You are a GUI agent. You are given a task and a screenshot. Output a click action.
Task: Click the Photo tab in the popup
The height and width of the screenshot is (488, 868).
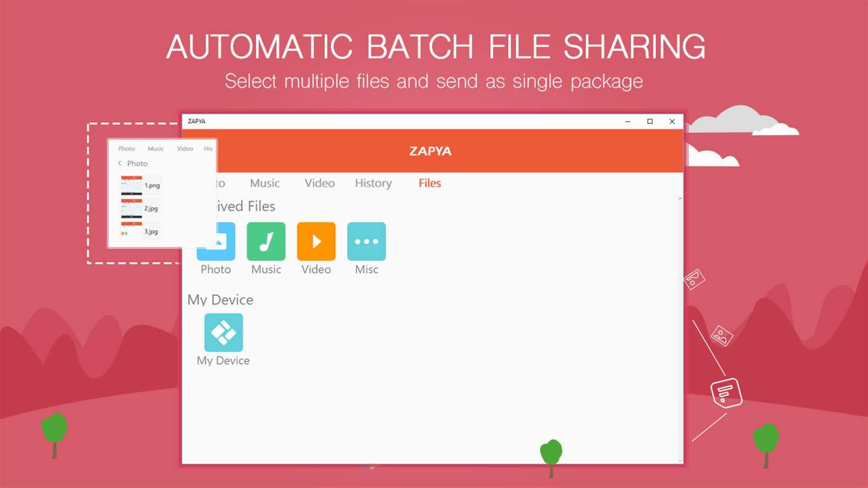pyautogui.click(x=127, y=149)
